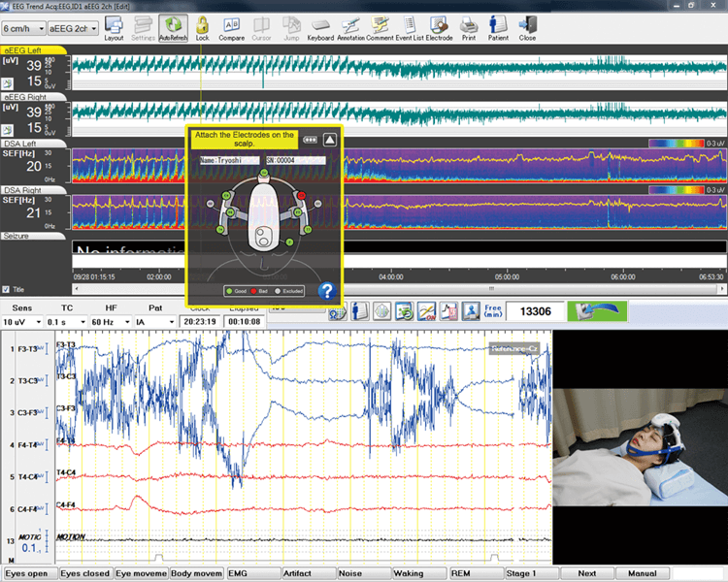Open the HF 60 Hz dropdown
This screenshot has width=728, height=582.
[111, 322]
